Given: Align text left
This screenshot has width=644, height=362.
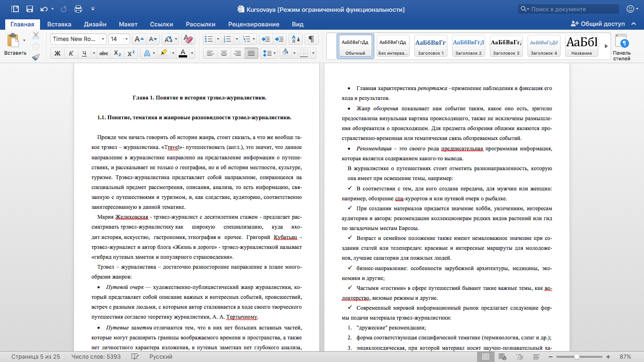Looking at the screenshot, I should coord(210,53).
